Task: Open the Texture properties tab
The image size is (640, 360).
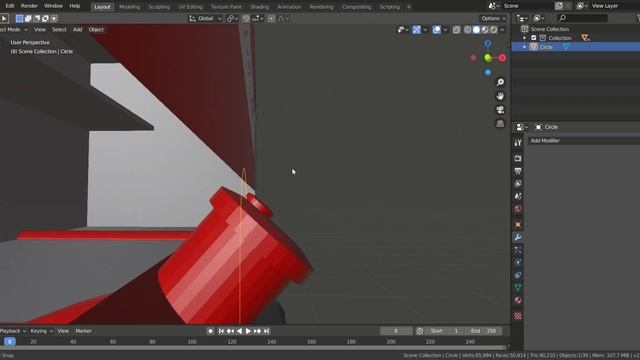Action: coord(518,316)
